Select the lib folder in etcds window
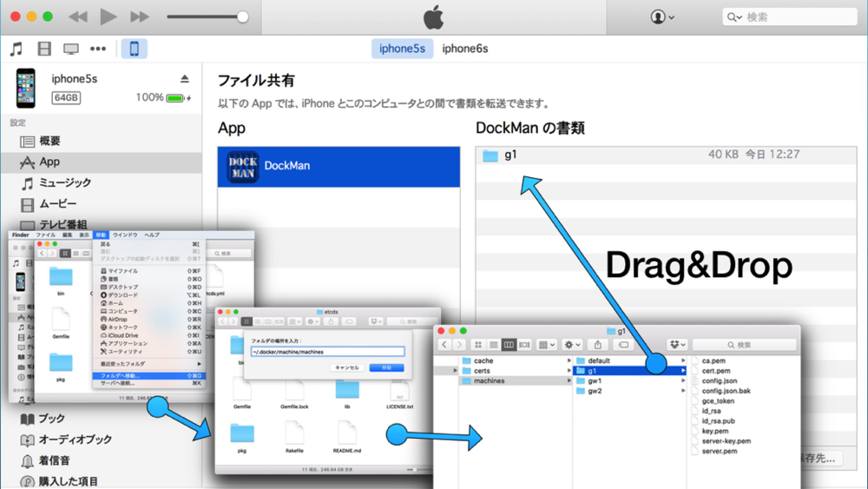This screenshot has height=489, width=868. [347, 395]
